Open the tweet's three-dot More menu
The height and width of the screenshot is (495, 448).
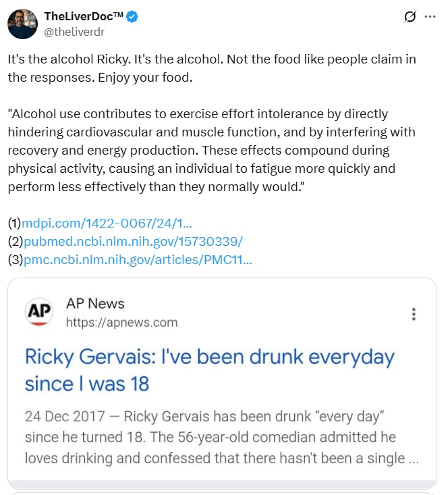[430, 17]
